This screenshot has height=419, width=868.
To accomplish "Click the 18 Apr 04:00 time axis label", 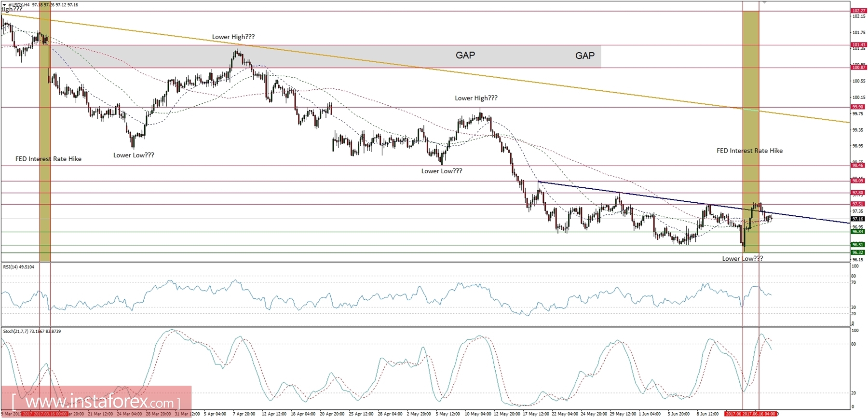I will tap(303, 414).
